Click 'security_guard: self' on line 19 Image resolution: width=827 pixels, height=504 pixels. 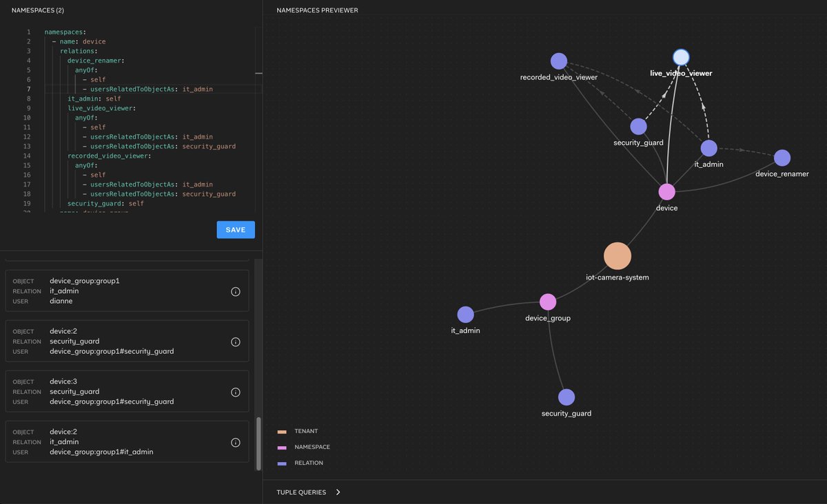[x=106, y=204]
